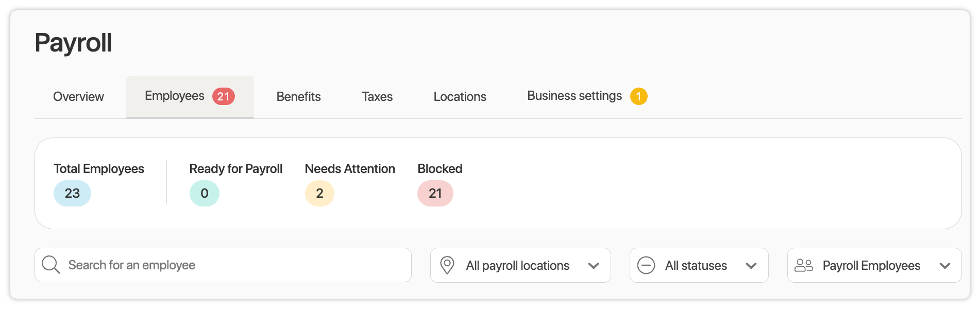Open the Benefits tab
Viewport: 980px width, 309px height.
[x=298, y=97]
